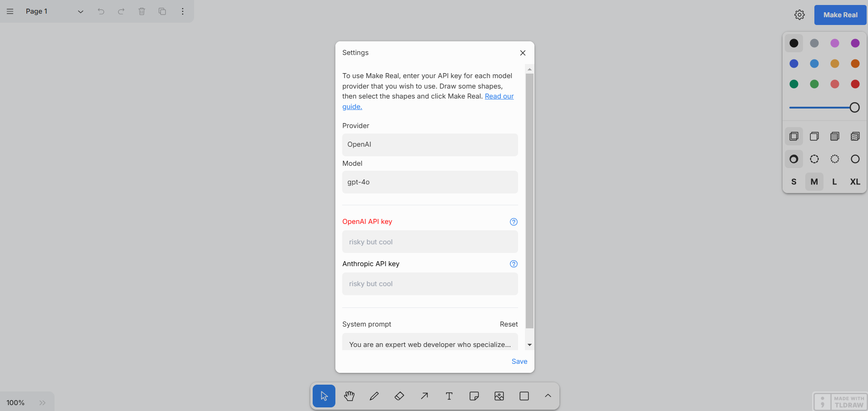868x411 pixels.
Task: Expand the extra shapes chevron on the toolbar
Action: [548, 396]
